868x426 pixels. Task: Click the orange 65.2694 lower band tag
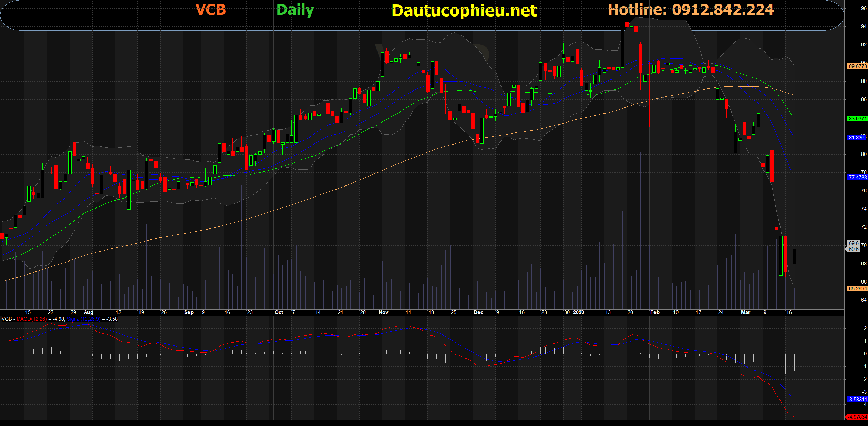click(x=857, y=289)
